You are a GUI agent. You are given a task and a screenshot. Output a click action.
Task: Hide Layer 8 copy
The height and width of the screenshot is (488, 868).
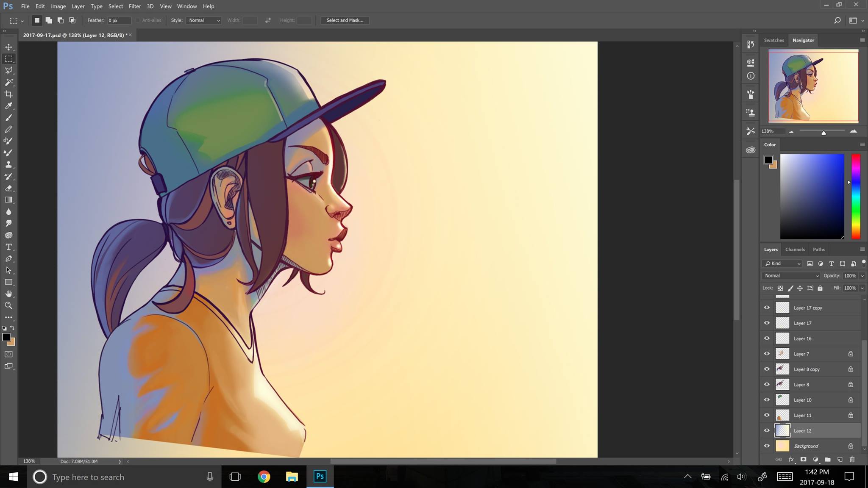coord(767,369)
